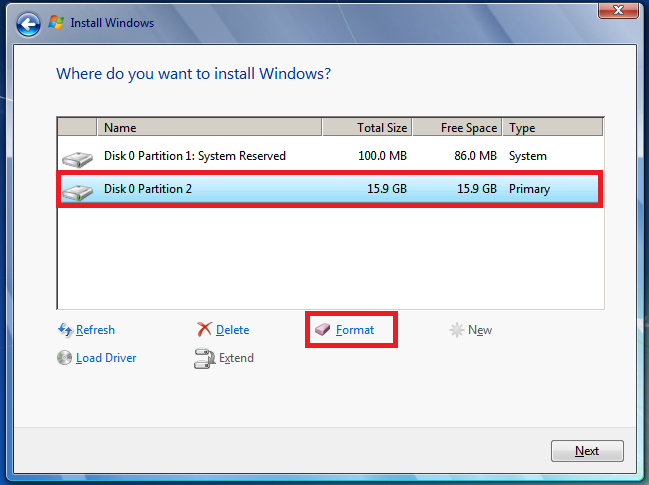Viewport: 649px width, 485px height.
Task: Click the starburst New icon
Action: [457, 330]
